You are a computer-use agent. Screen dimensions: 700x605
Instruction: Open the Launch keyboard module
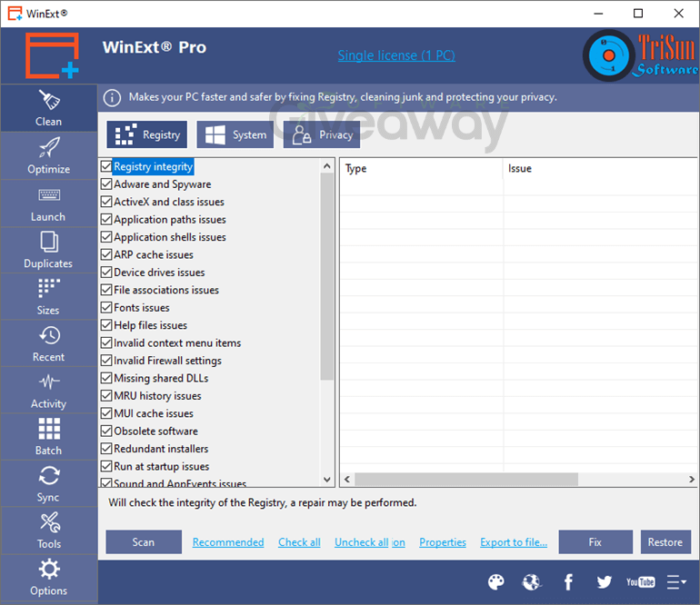[49, 203]
